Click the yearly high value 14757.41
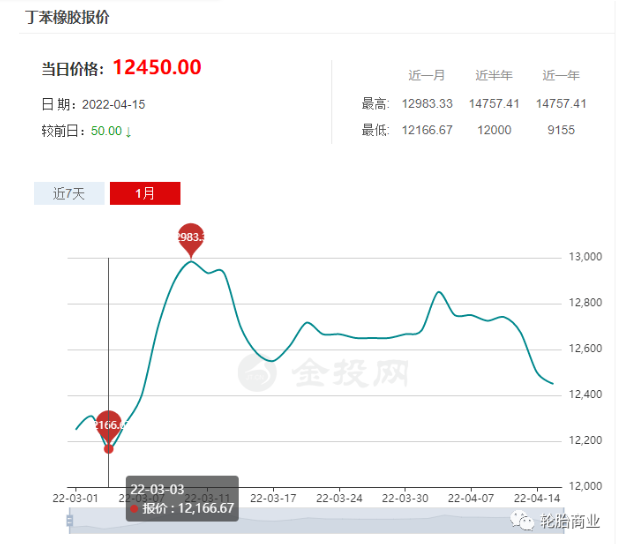 coord(561,104)
